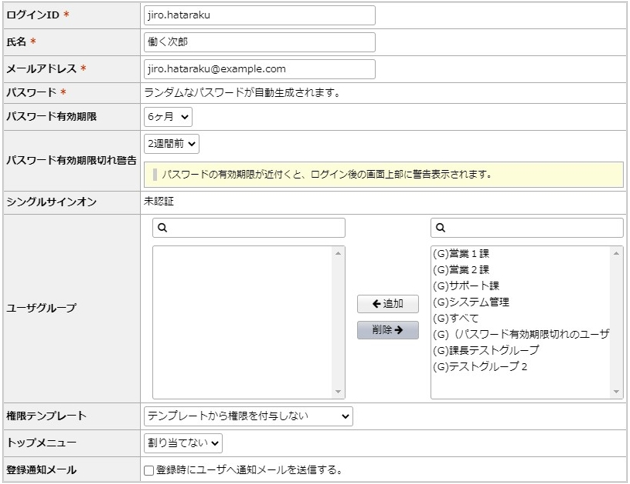Click the left user group search box
The image size is (630, 484).
pos(249,228)
